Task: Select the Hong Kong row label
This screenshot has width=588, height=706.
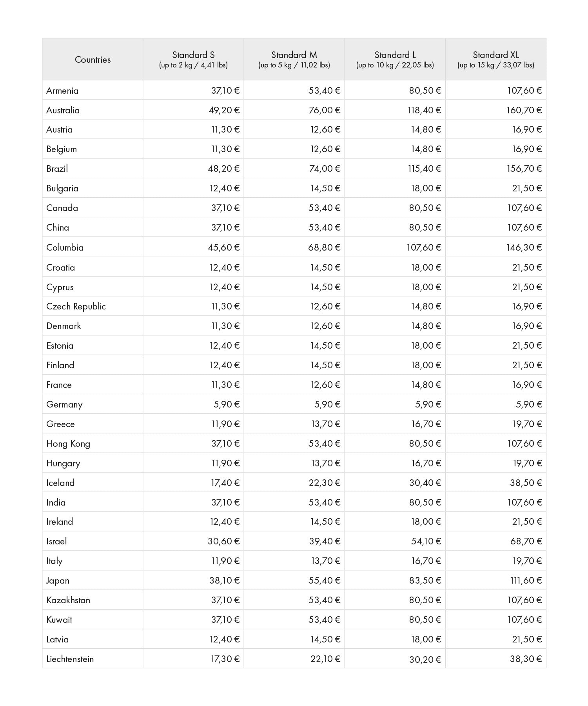Action: [x=68, y=444]
